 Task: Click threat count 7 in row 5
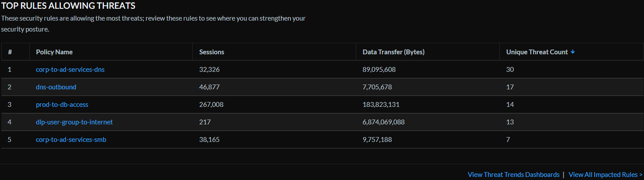(x=508, y=139)
